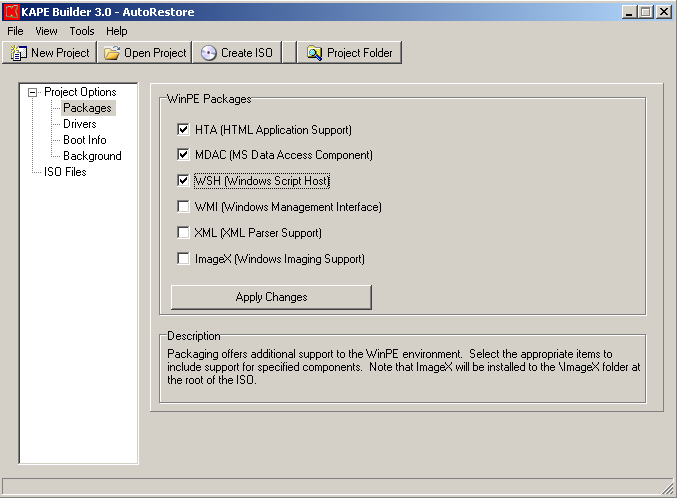Open the Help menu
Image resolution: width=677 pixels, height=498 pixels.
point(117,31)
